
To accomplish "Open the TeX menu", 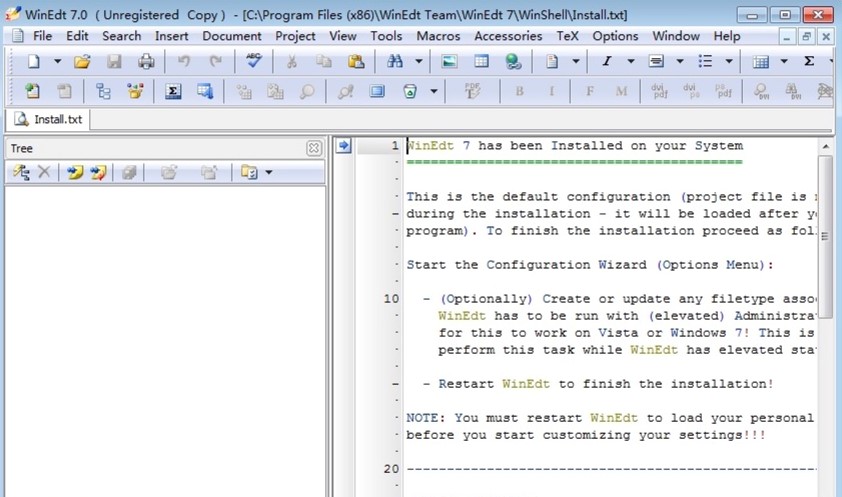I will (567, 36).
